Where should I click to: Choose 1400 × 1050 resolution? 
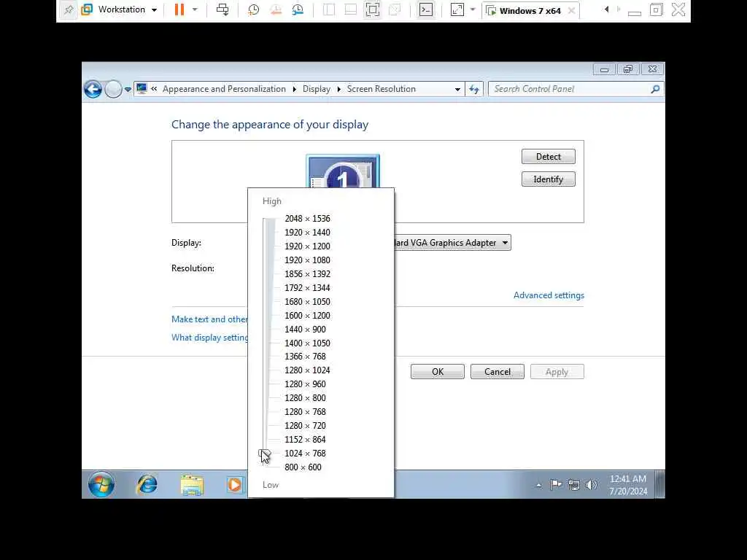coord(307,343)
